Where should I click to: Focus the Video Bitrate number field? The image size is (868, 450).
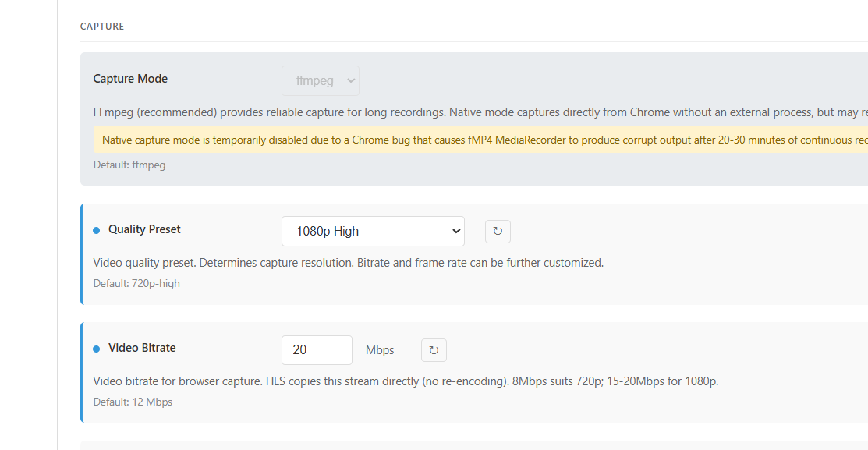pos(317,350)
